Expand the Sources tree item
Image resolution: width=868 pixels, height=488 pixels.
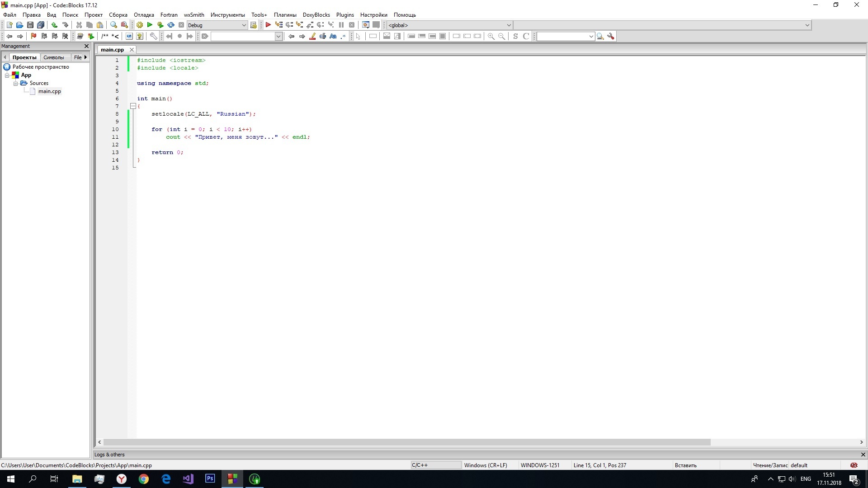click(15, 83)
